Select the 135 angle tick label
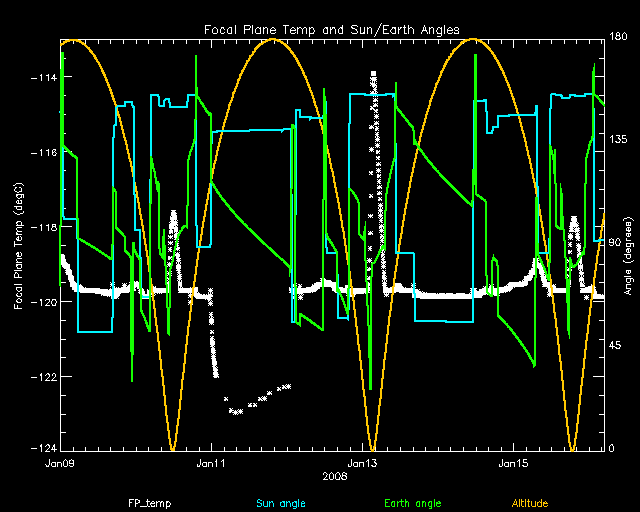This screenshot has width=640, height=512. click(618, 141)
